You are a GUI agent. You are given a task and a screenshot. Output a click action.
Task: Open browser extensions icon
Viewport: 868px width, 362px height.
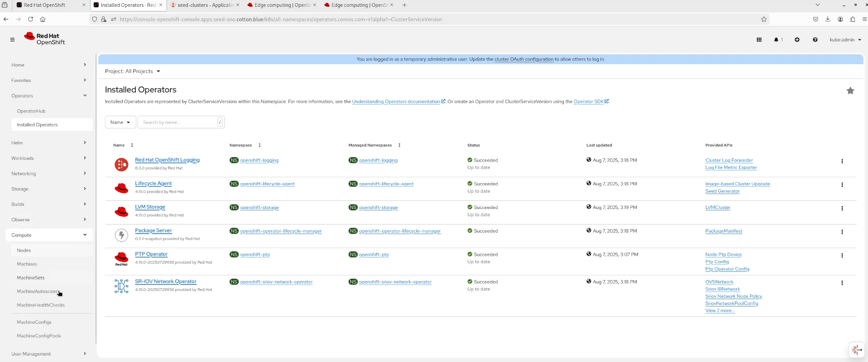tap(852, 19)
